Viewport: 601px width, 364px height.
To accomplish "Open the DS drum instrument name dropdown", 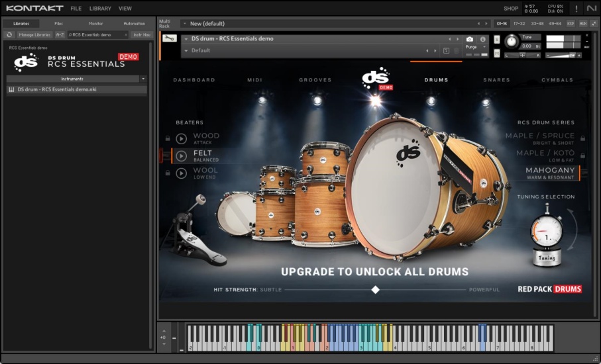I will click(x=186, y=39).
